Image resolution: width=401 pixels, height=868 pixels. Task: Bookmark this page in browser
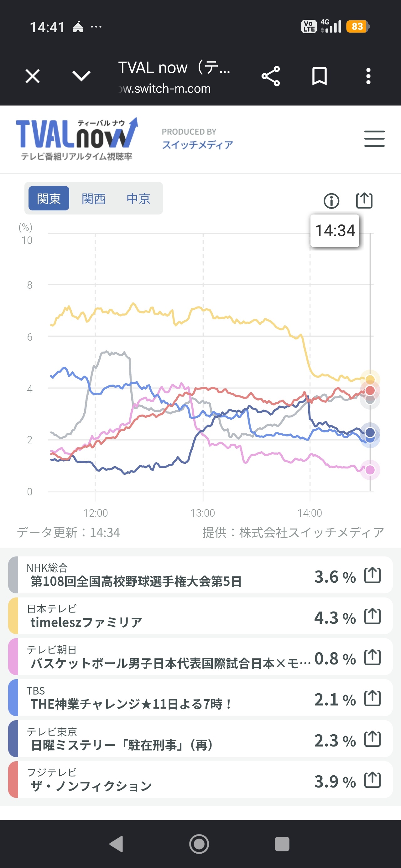[319, 76]
